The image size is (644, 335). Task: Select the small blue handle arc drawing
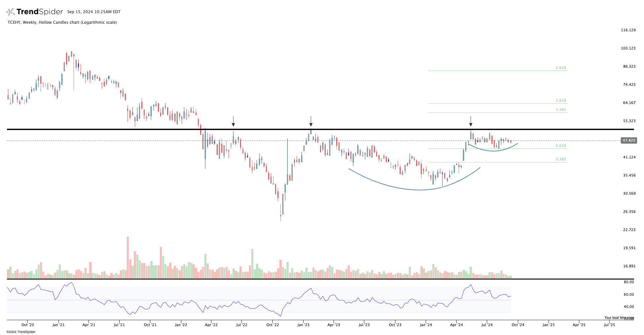coord(493,151)
